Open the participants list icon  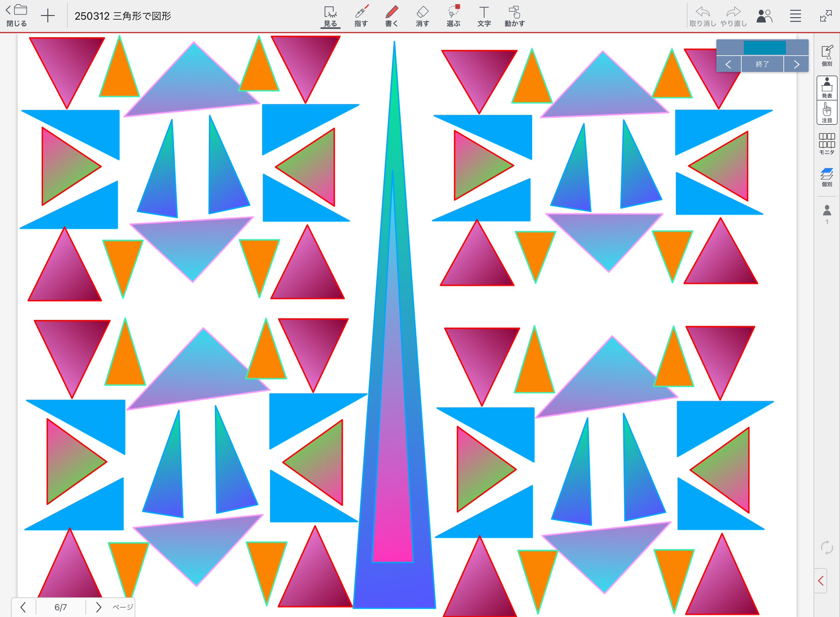click(764, 16)
